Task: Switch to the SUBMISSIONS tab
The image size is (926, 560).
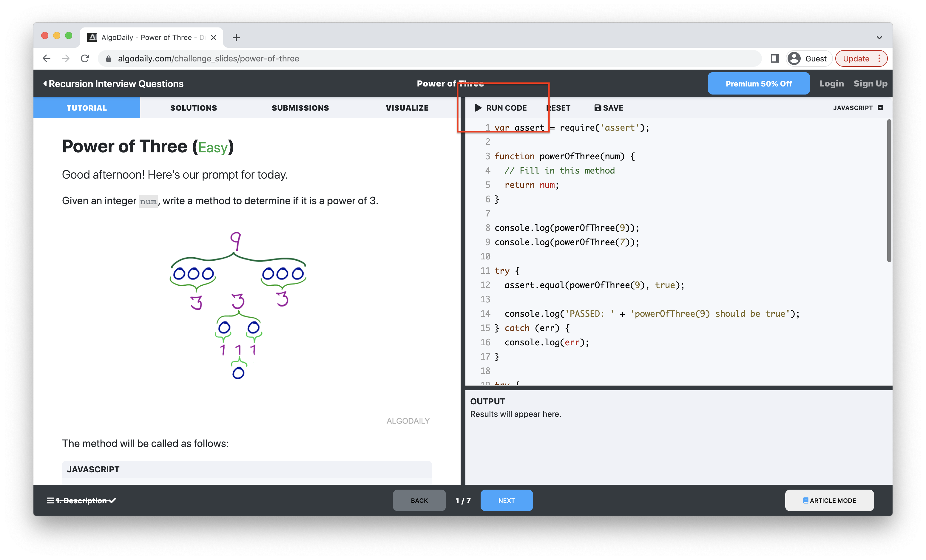Action: pyautogui.click(x=300, y=108)
